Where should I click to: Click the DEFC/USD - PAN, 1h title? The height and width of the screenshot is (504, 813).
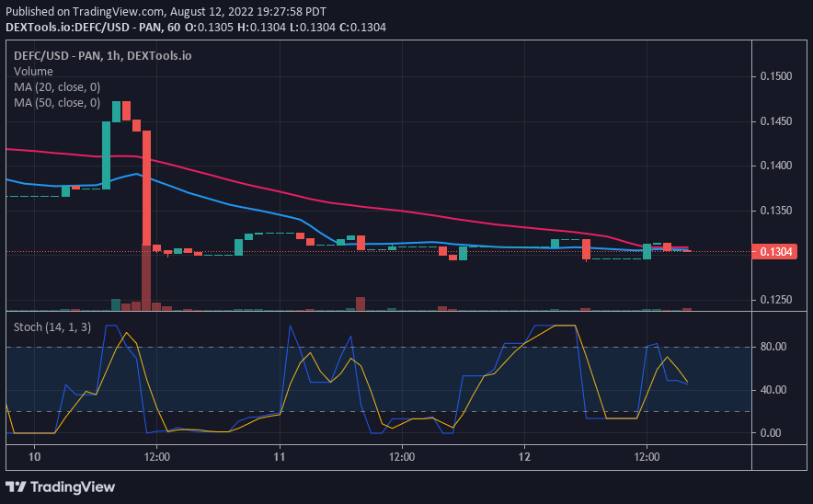[103, 55]
